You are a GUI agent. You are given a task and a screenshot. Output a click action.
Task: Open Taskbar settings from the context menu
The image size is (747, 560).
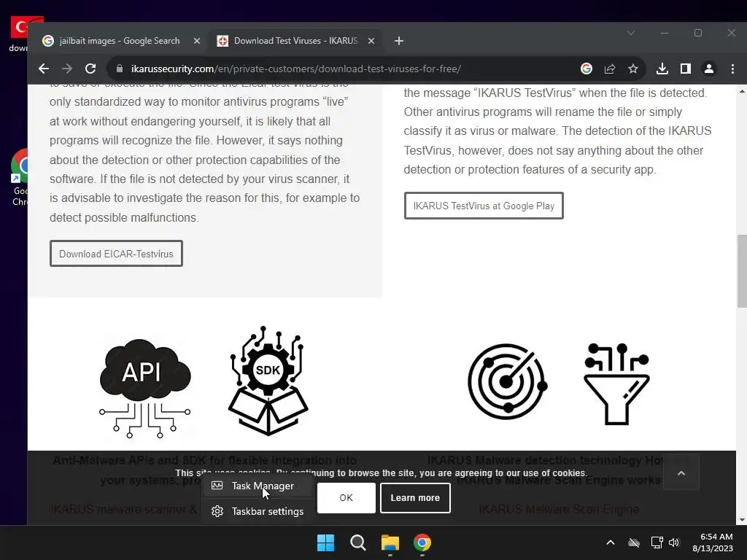coord(258,511)
